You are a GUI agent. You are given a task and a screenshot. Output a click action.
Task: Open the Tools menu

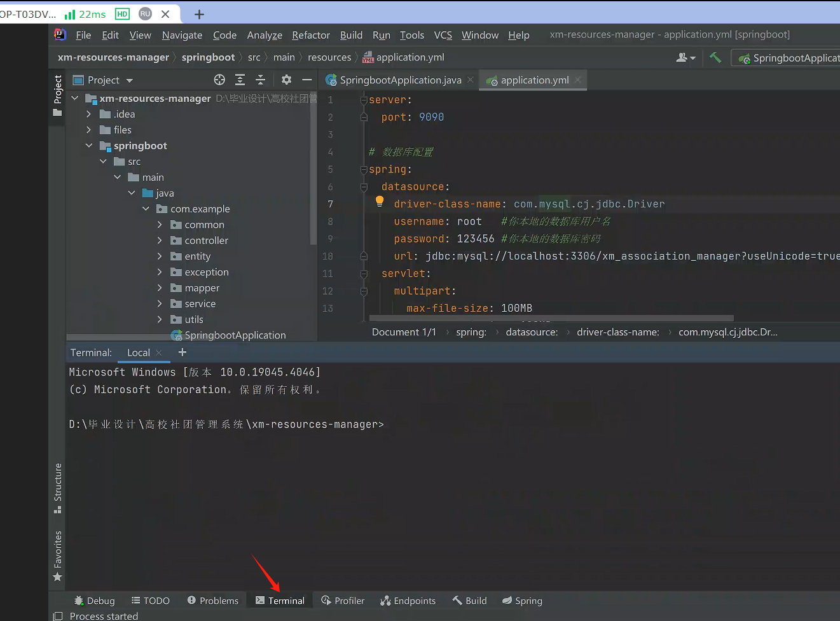(412, 35)
